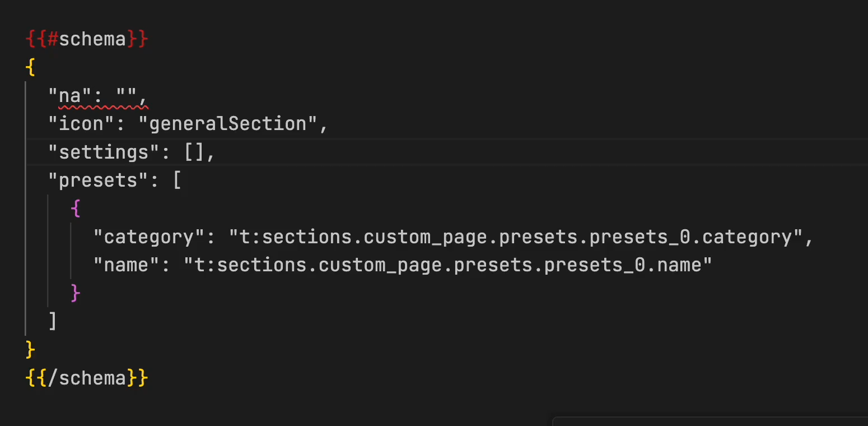
Task: Select the "generalSection" value text
Action: 228,124
